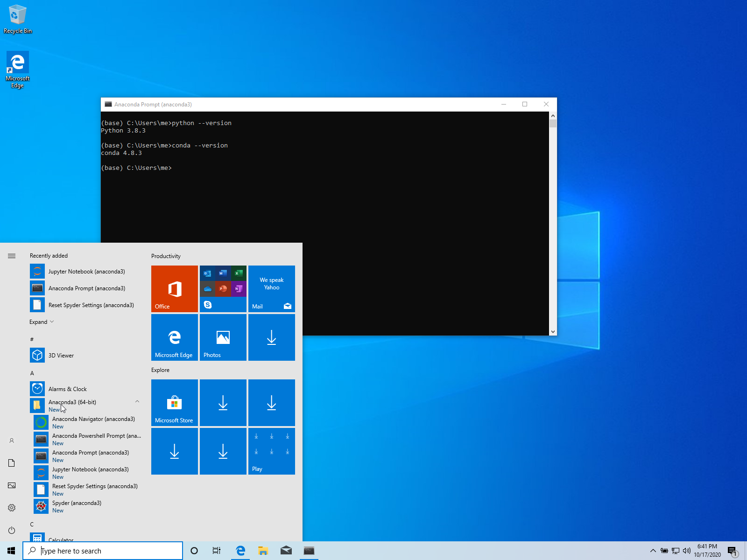747x560 pixels.
Task: Open the volume control in tray
Action: [687, 551]
